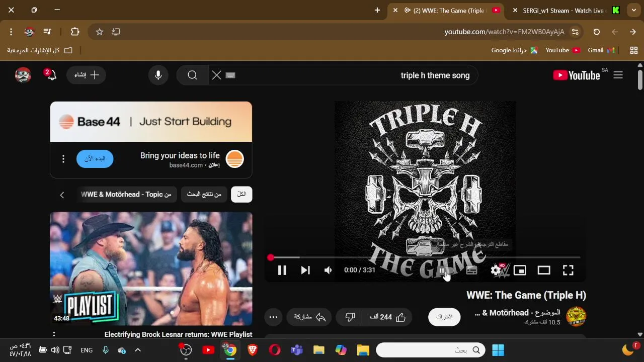Viewport: 644px width, 362px height.
Task: Open on-screen keyboard icon in search box
Action: pyautogui.click(x=230, y=75)
